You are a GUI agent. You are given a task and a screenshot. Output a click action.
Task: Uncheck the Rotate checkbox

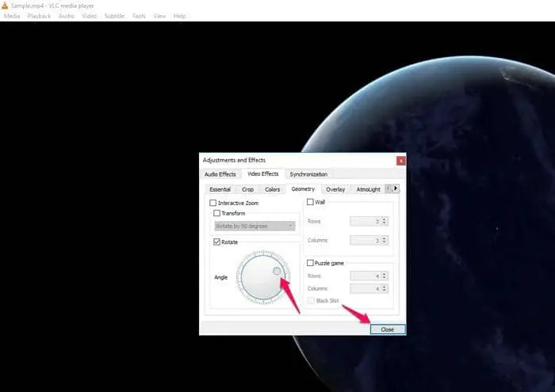216,242
